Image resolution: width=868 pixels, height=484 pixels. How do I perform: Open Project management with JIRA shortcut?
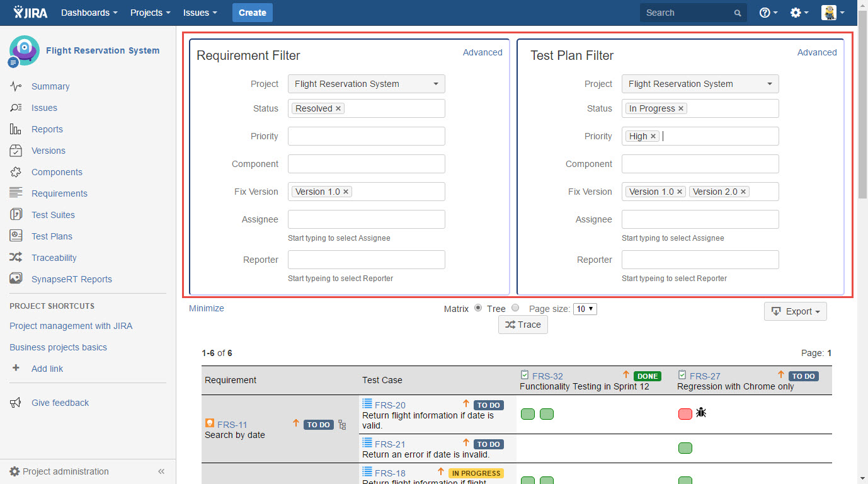click(71, 326)
